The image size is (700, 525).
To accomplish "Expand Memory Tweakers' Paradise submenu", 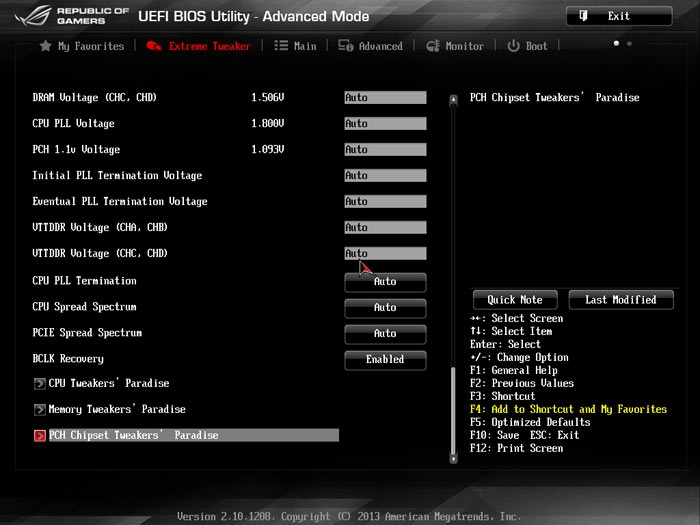I will [x=116, y=410].
